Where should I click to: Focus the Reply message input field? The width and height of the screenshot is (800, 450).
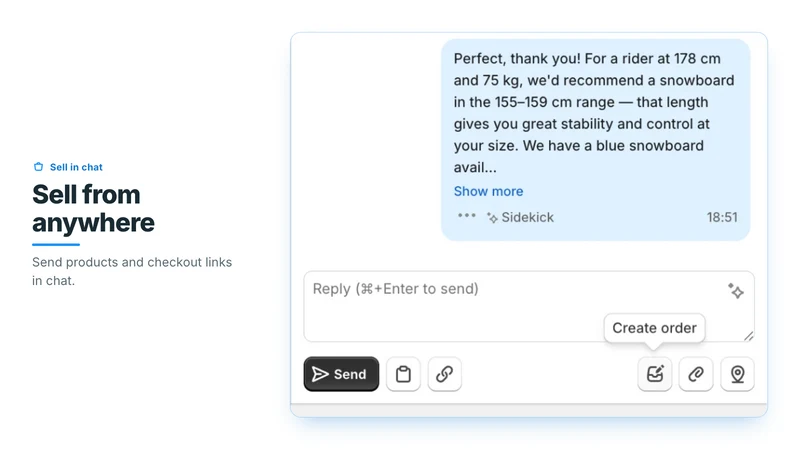tap(529, 306)
